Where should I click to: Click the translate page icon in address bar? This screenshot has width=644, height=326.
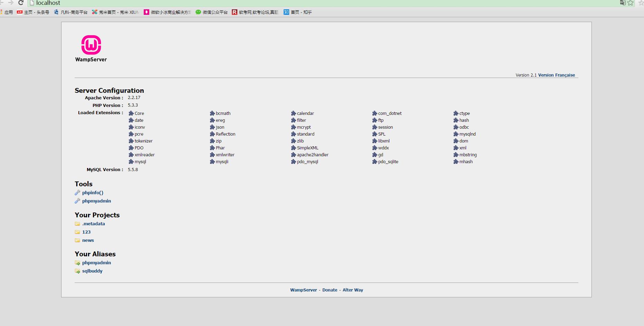click(623, 3)
